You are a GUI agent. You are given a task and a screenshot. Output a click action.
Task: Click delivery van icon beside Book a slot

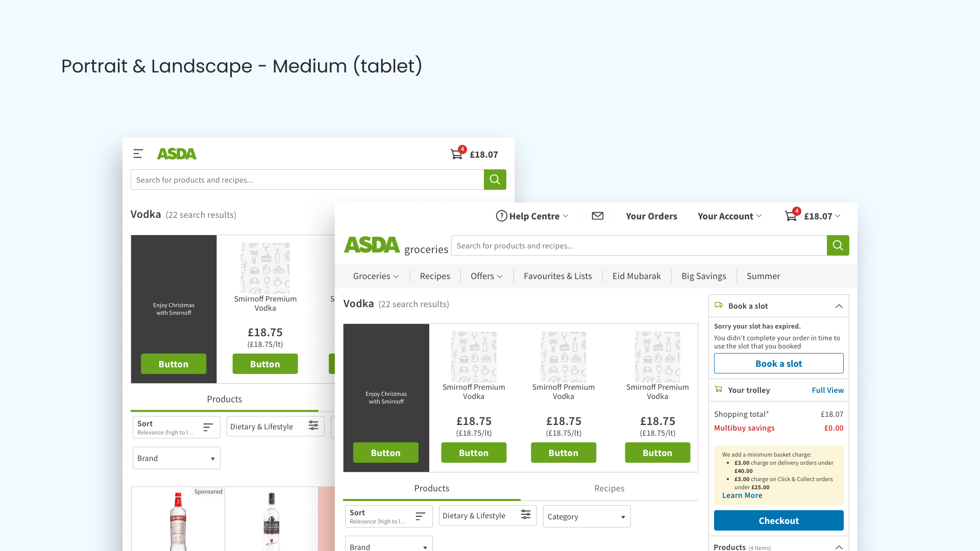pos(719,305)
